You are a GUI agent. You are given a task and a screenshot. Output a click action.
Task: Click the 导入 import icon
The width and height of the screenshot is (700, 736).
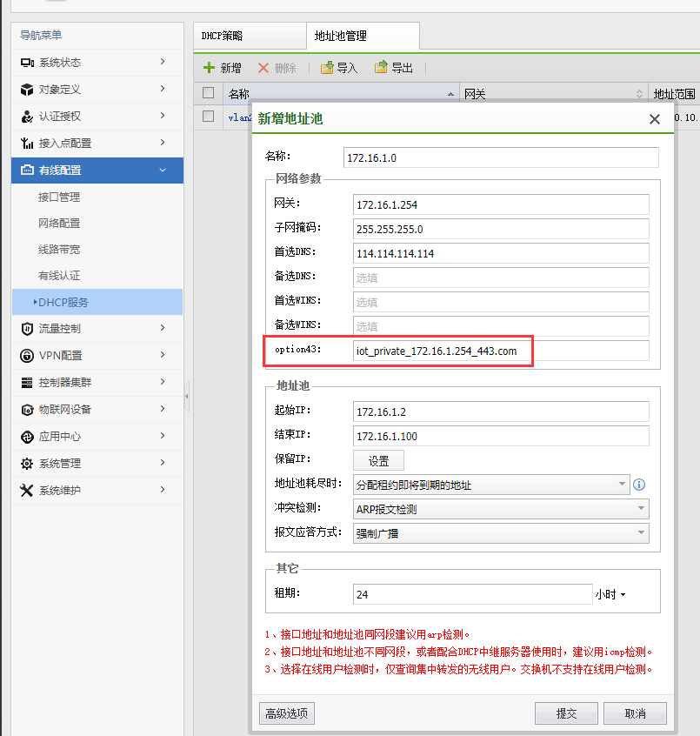click(327, 68)
